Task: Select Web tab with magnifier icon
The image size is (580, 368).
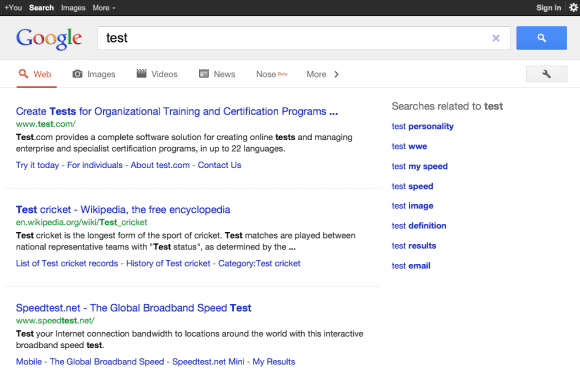Action: 36,74
